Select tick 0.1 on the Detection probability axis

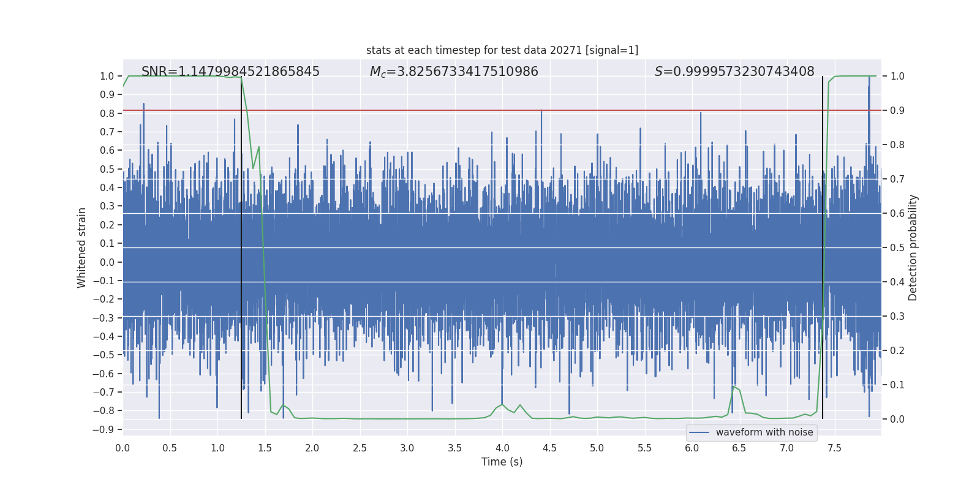coord(897,385)
